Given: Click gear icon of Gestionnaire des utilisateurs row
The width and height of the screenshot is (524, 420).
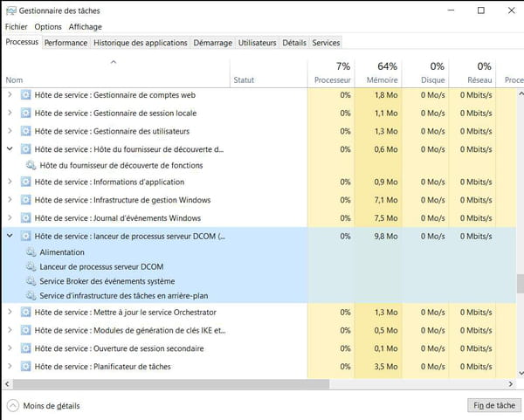Looking at the screenshot, I should coord(25,131).
